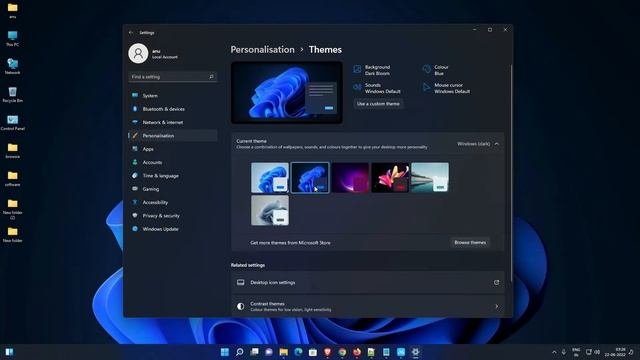Click the large theme preview image
The width and height of the screenshot is (640, 360).
[x=287, y=93]
